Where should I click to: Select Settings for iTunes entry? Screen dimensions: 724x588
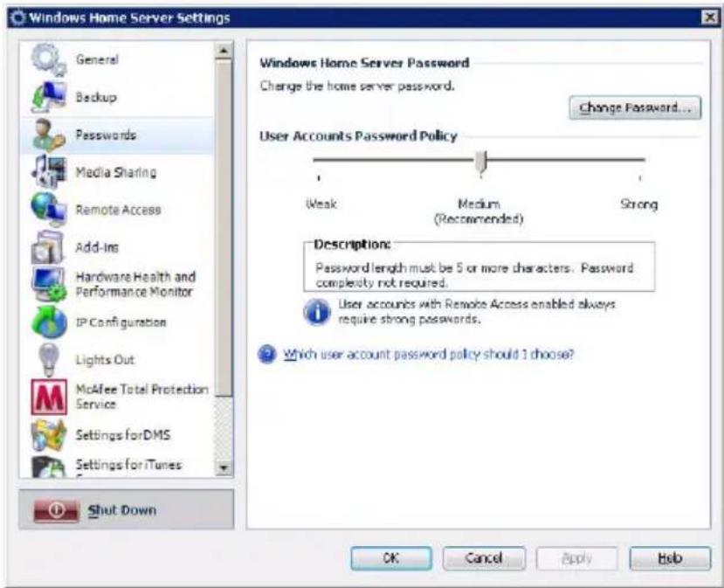(117, 466)
